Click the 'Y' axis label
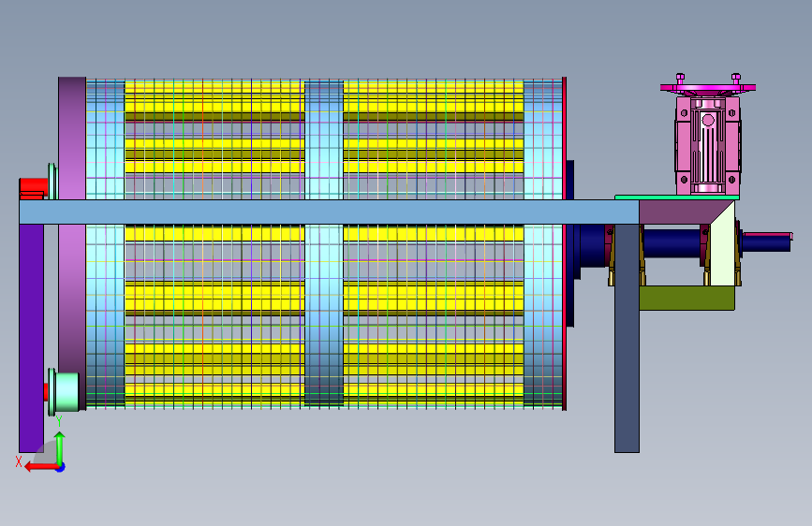Viewport: 812px width, 526px height. 59,421
